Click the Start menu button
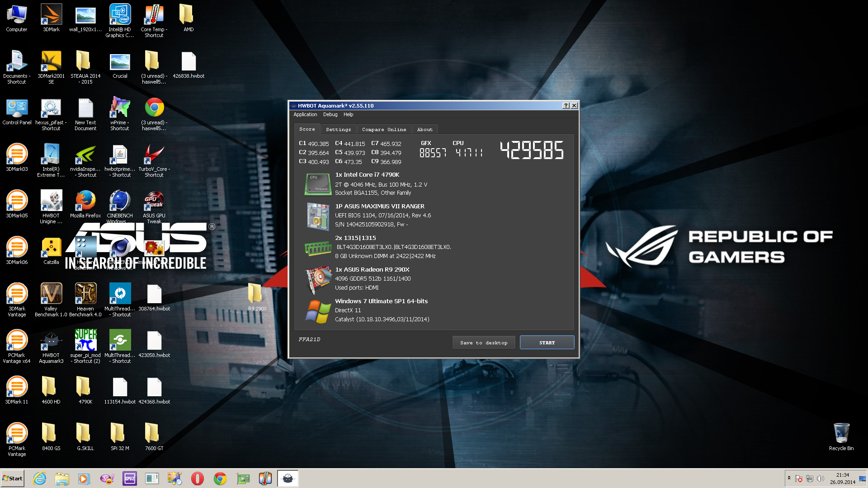 (12, 479)
